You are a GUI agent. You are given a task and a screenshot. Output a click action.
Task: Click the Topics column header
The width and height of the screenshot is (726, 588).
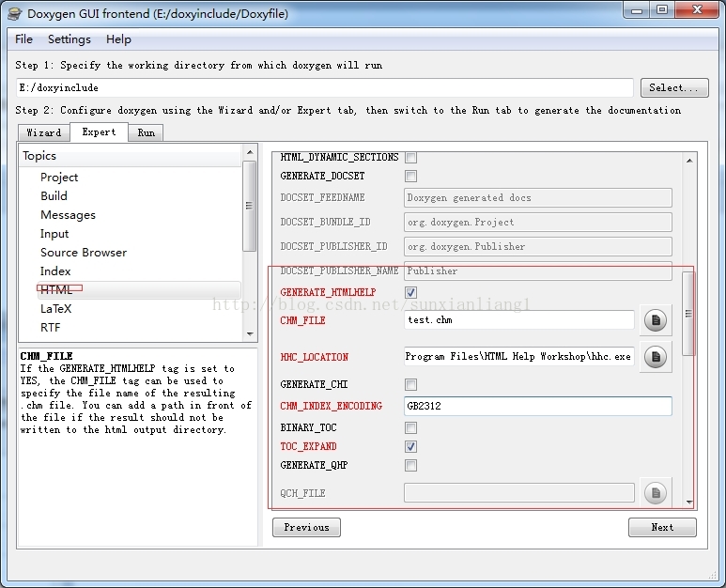[131, 156]
